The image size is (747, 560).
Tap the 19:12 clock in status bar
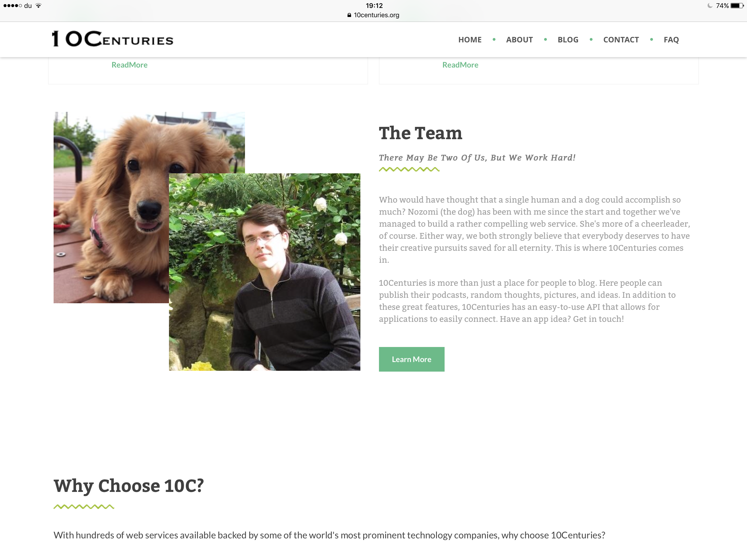tap(374, 5)
